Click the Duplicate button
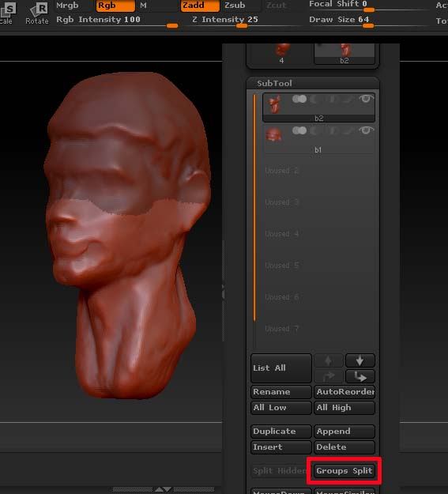Screen dimensions: 448x494 pos(281,432)
